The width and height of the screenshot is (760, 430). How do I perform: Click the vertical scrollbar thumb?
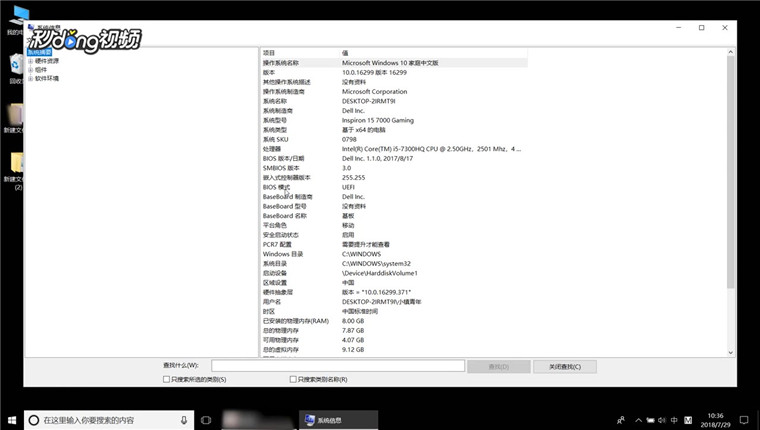coord(730,172)
